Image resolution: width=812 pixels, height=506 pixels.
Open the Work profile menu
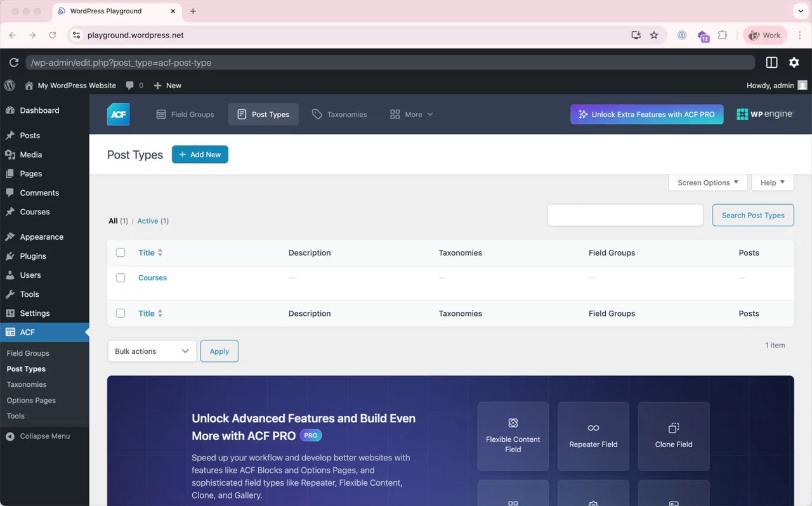point(765,35)
